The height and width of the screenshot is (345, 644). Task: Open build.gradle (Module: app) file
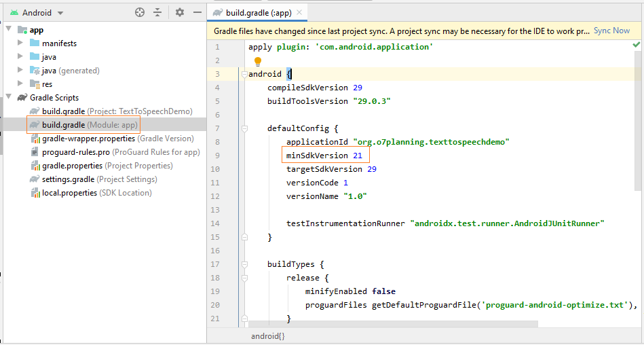(90, 124)
